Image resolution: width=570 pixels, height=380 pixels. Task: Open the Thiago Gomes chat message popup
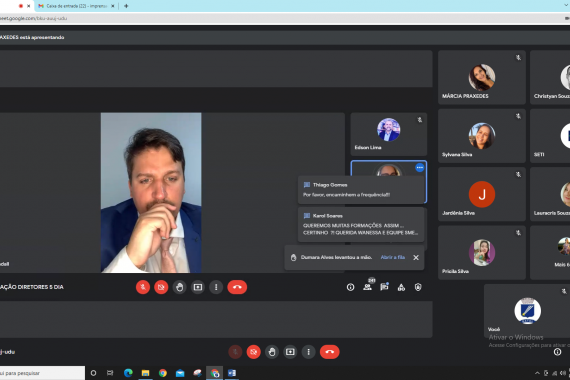361,189
